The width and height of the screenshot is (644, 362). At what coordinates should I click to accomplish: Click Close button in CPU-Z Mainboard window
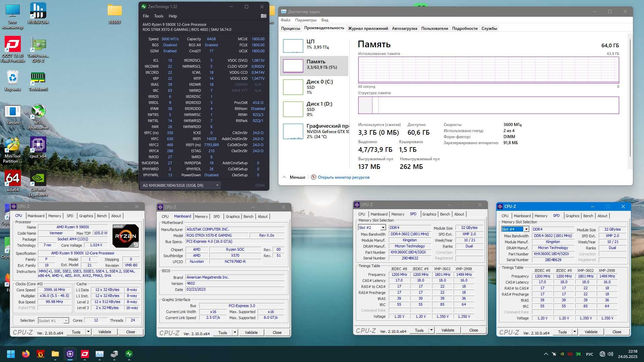277,333
